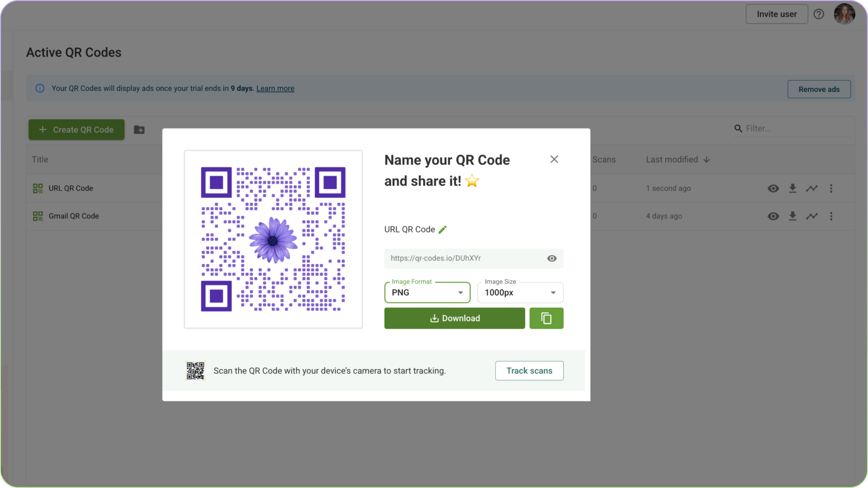Image resolution: width=868 pixels, height=488 pixels.
Task: Open analytics for Gmail QR Code row
Action: (x=812, y=216)
